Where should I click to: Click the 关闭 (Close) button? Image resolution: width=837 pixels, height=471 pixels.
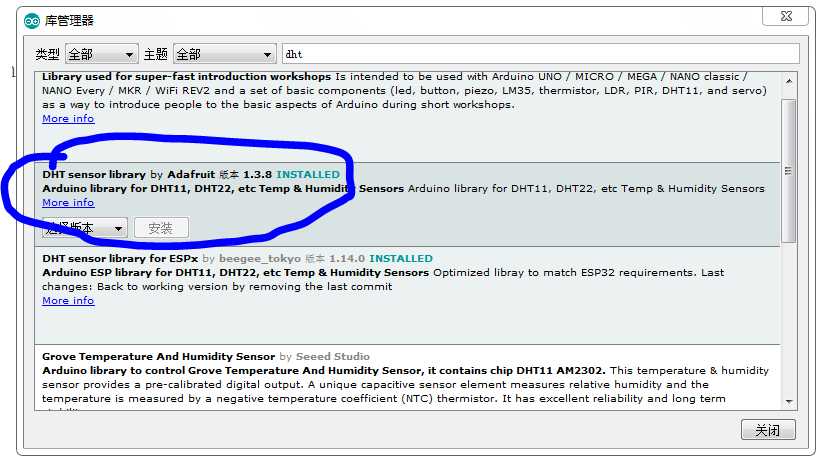(768, 430)
